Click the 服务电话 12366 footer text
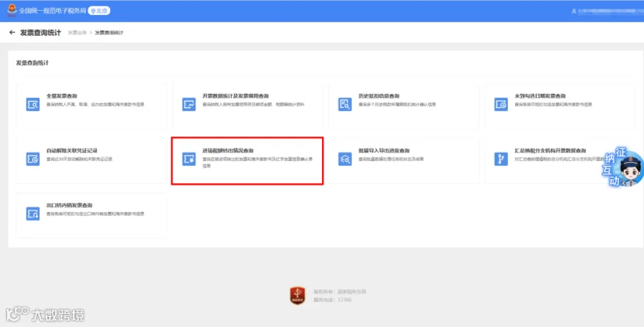Image resolution: width=644 pixels, height=327 pixels. pyautogui.click(x=333, y=300)
